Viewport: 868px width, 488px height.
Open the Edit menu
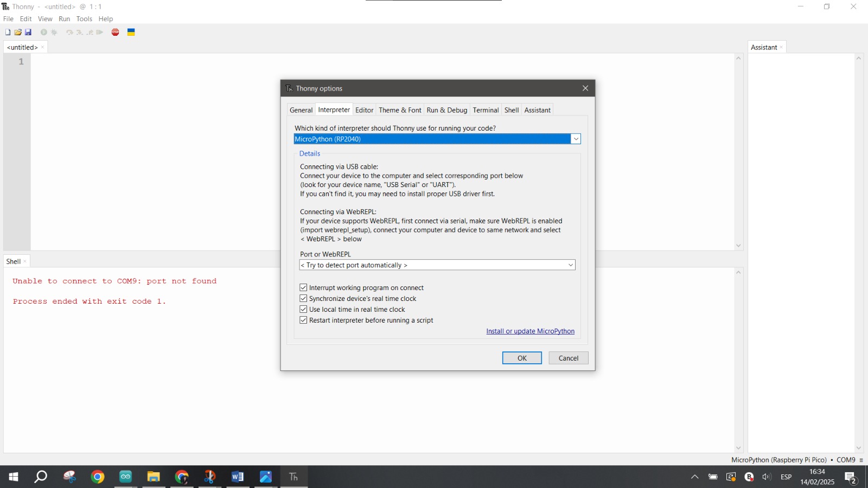(x=26, y=19)
